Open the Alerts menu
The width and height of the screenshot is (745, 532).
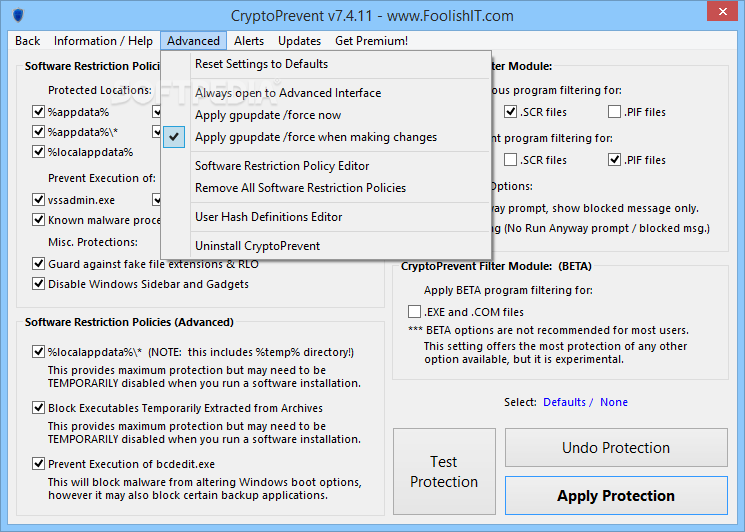(249, 41)
